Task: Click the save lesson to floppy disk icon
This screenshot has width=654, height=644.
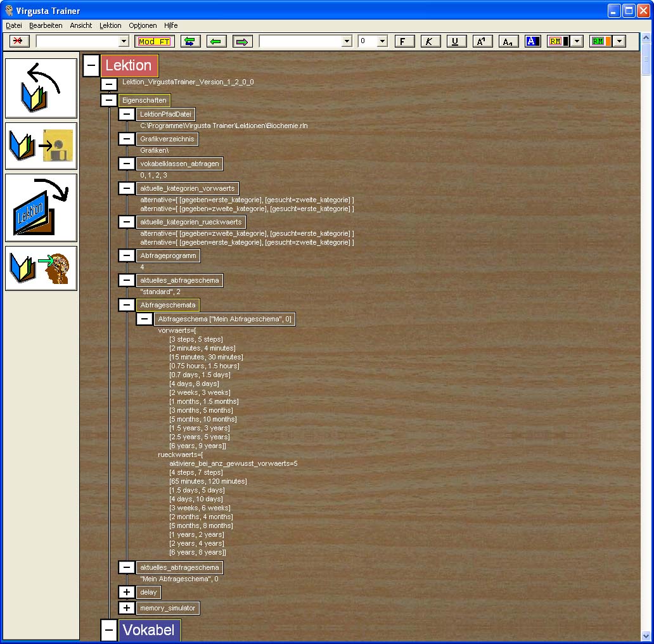Action: [x=41, y=146]
